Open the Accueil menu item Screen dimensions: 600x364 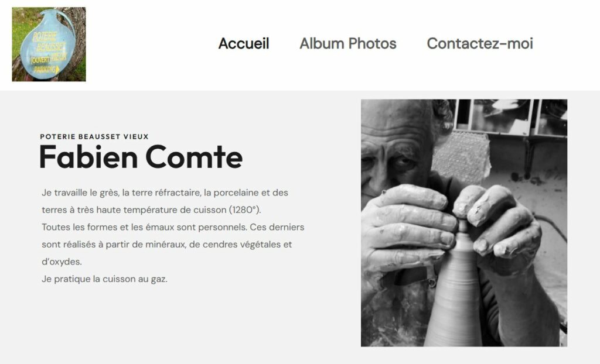pos(244,43)
